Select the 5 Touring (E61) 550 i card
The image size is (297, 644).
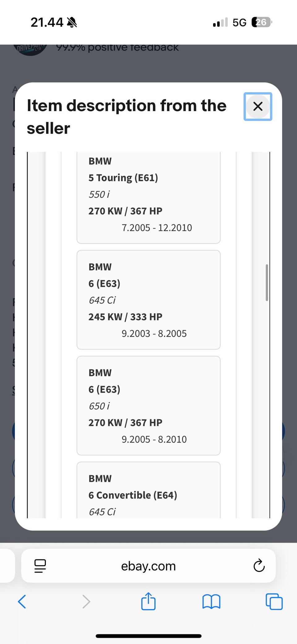click(x=148, y=198)
